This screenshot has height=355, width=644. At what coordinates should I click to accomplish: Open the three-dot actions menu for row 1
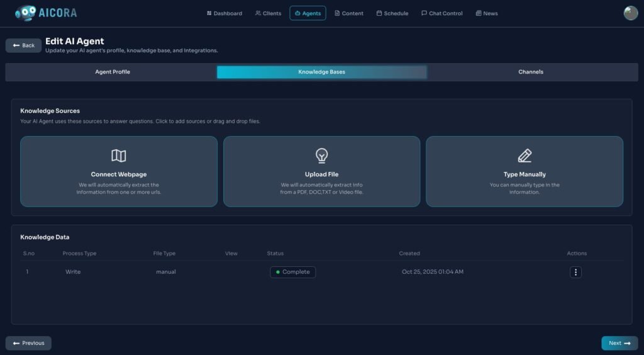575,272
